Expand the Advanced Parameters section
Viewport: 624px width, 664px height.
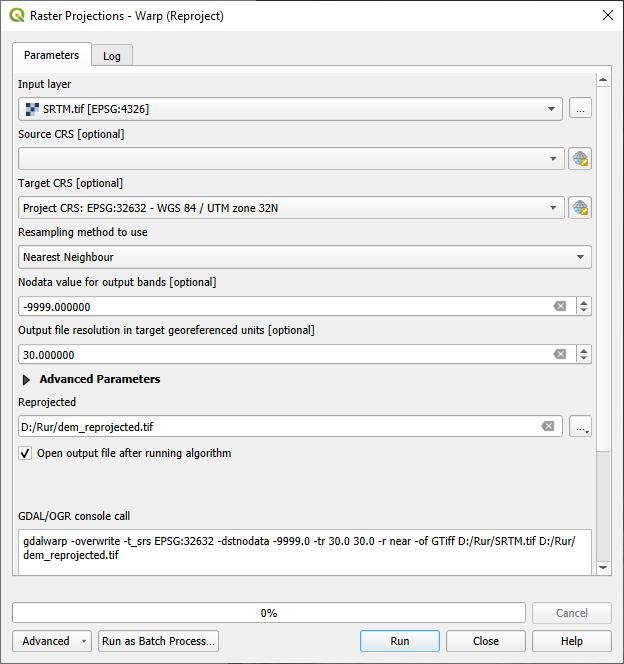pos(26,380)
